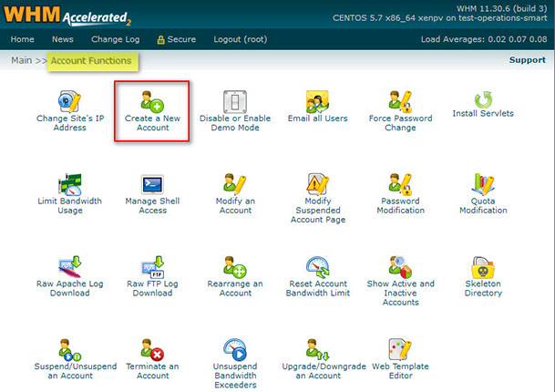The width and height of the screenshot is (555, 392).
Task: Click Change Site's IP Address icon
Action: (70, 102)
